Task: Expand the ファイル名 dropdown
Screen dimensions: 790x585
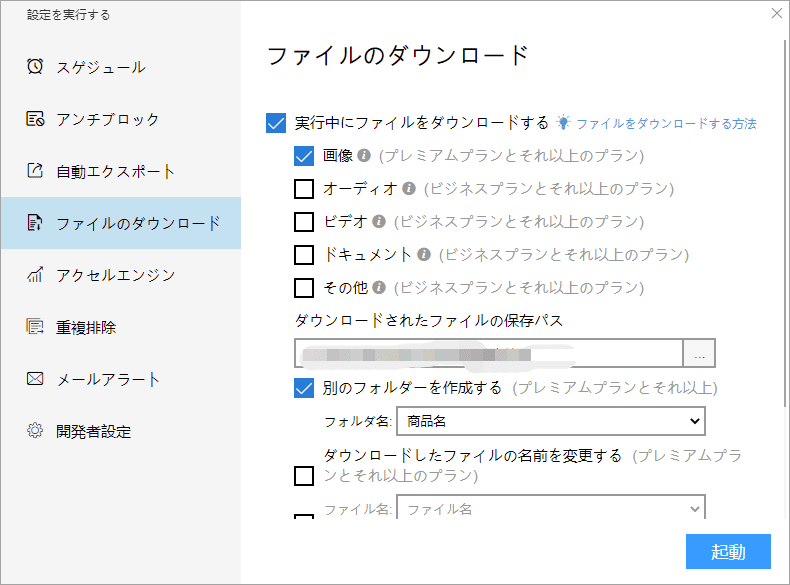Action: click(x=550, y=508)
